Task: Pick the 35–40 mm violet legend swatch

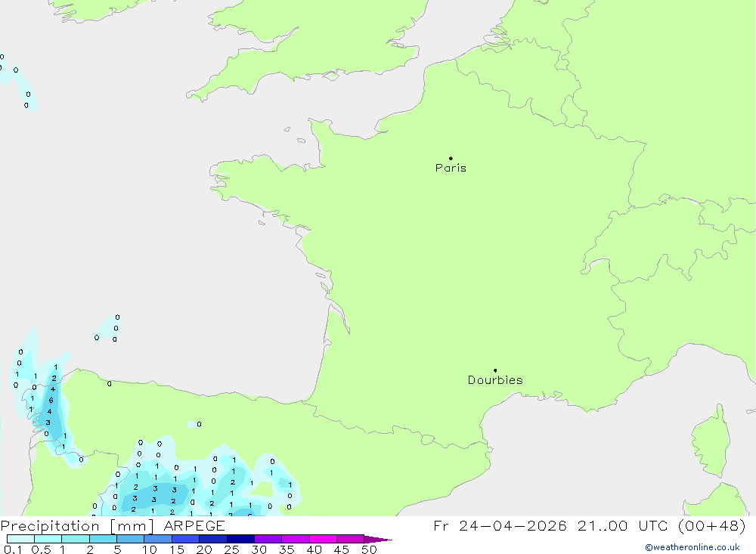Action: coord(296,539)
